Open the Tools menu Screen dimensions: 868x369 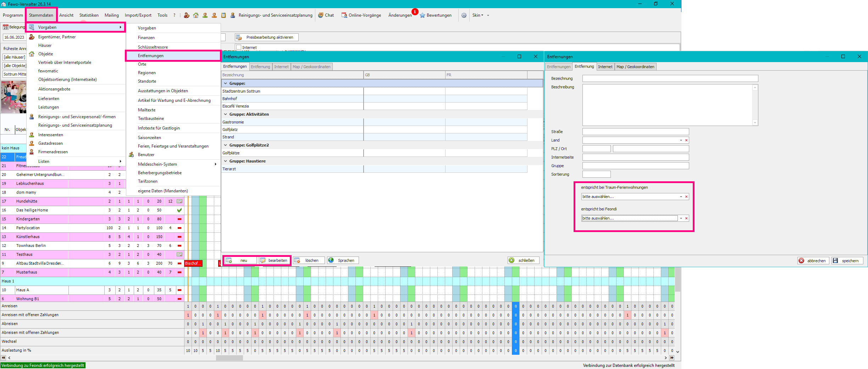[162, 15]
